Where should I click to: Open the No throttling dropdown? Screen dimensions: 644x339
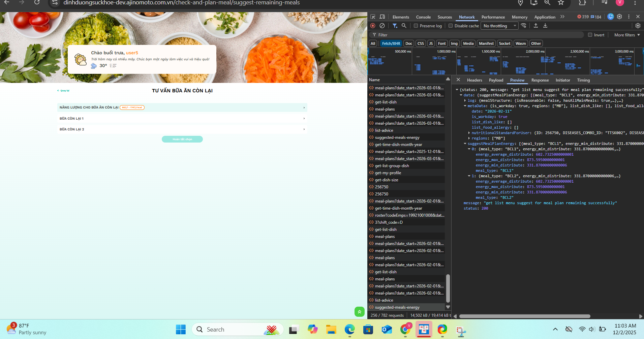500,26
